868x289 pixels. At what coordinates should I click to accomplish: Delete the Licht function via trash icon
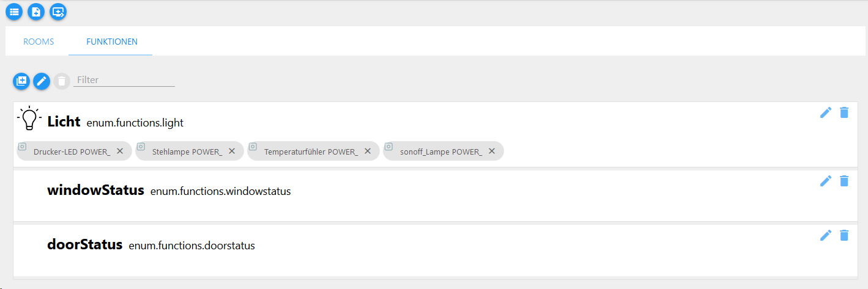pyautogui.click(x=844, y=112)
